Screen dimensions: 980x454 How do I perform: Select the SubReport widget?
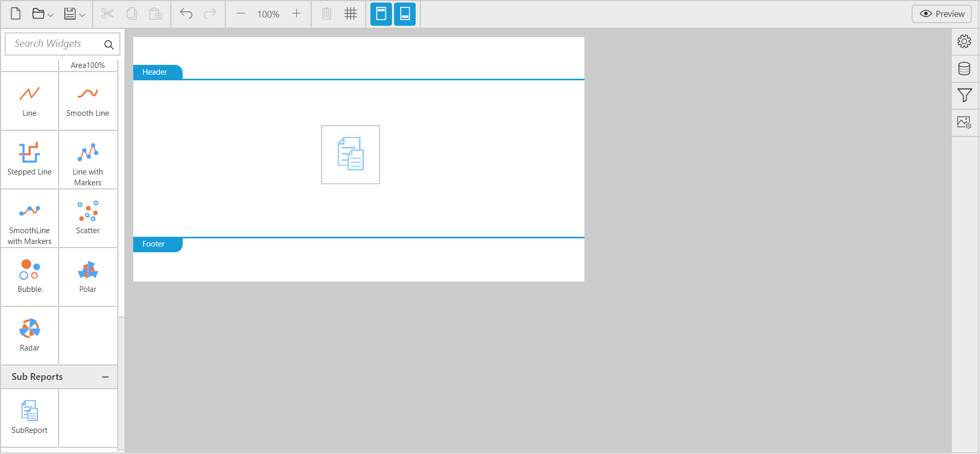[29, 417]
